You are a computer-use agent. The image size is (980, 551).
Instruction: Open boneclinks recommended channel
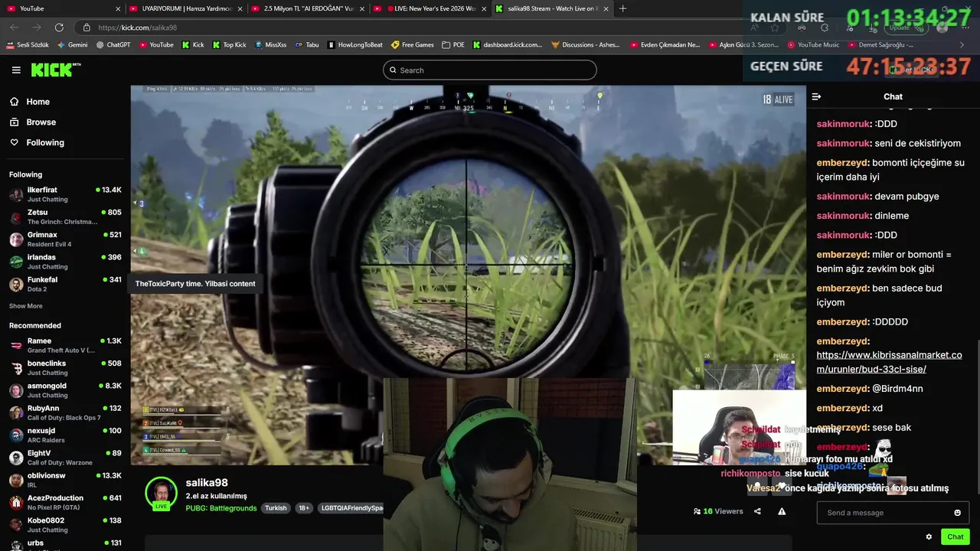[x=65, y=368]
